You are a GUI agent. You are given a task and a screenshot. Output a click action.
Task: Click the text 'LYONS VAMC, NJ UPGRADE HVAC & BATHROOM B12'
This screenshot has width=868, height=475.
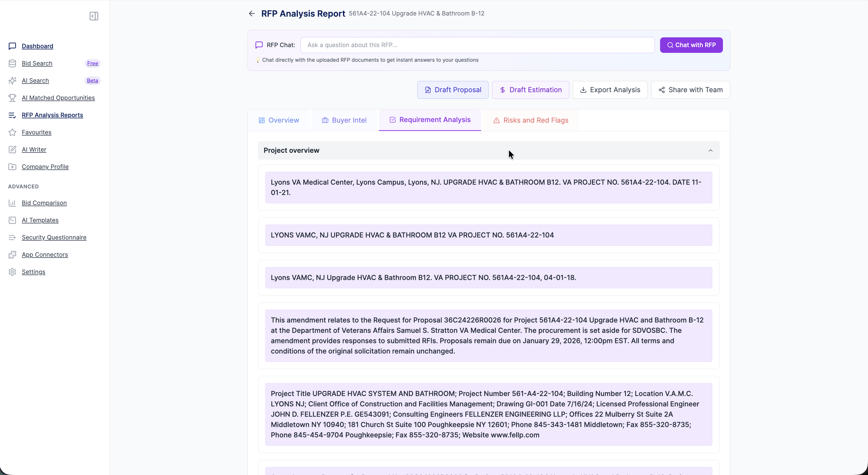pos(358,235)
